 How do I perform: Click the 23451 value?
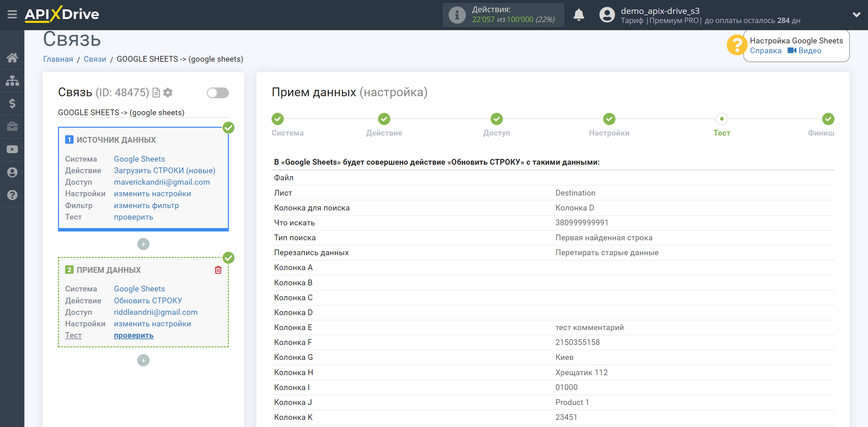coord(566,417)
